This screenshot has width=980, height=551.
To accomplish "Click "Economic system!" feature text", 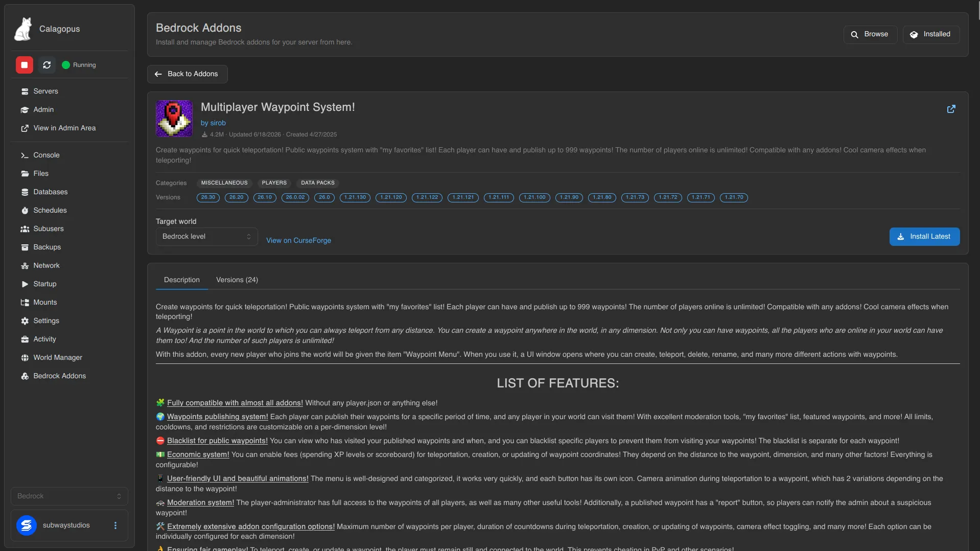I will 198,455.
